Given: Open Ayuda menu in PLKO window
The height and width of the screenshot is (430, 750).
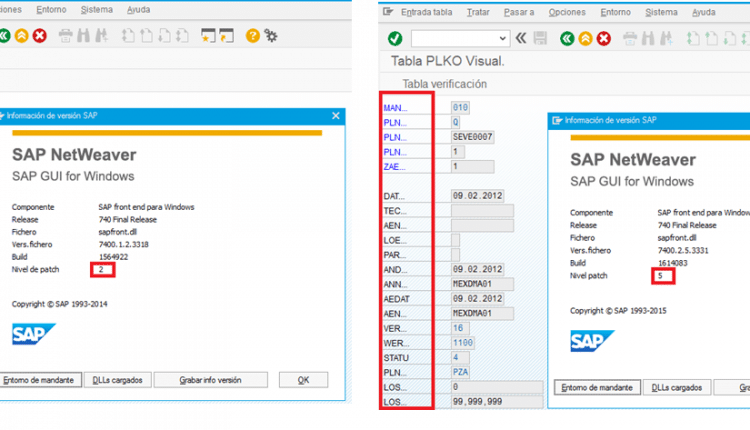Looking at the screenshot, I should click(x=704, y=12).
